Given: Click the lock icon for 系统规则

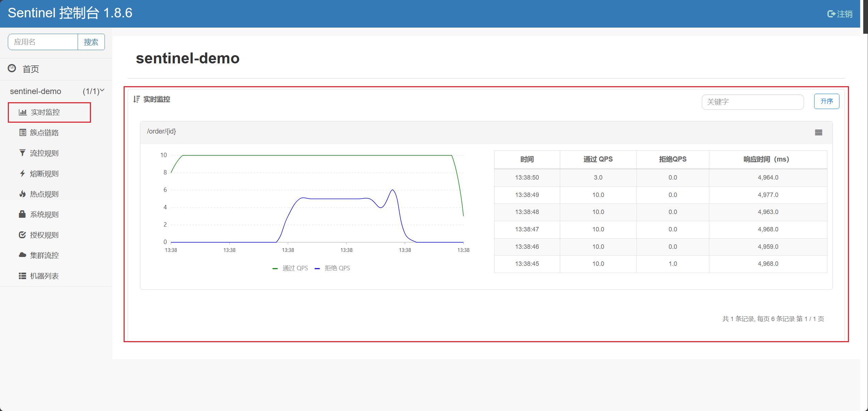Looking at the screenshot, I should tap(22, 214).
